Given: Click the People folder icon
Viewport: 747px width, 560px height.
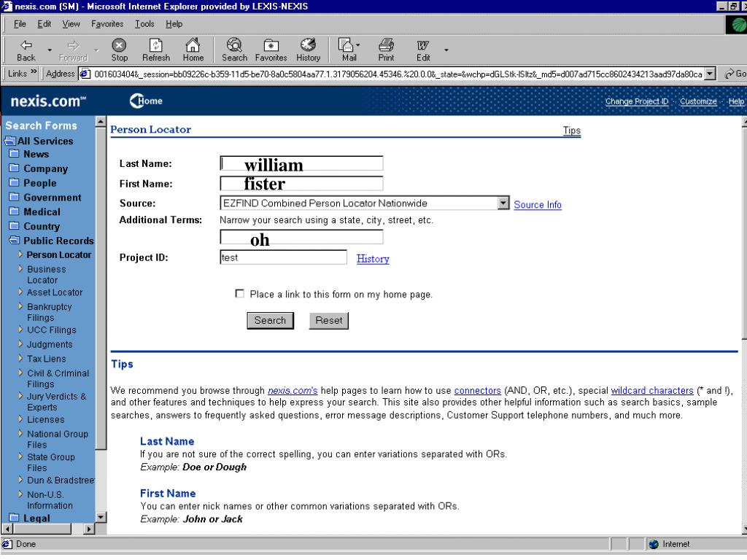Looking at the screenshot, I should pos(15,182).
